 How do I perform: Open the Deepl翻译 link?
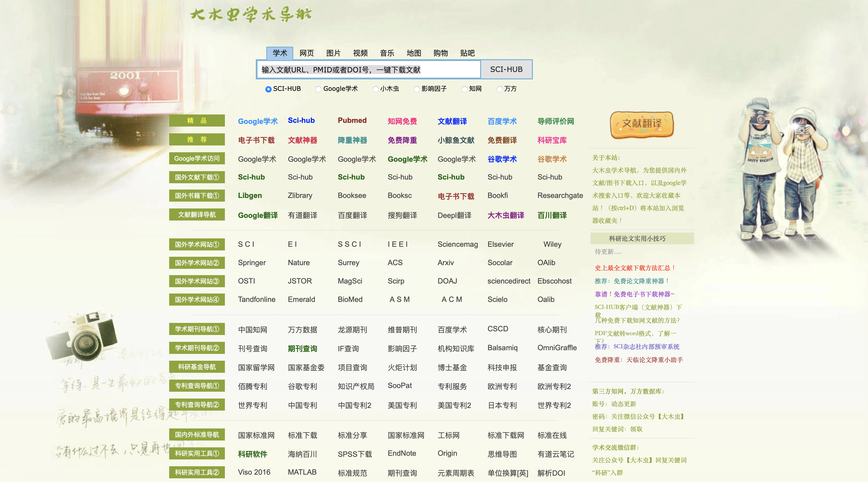pyautogui.click(x=454, y=216)
